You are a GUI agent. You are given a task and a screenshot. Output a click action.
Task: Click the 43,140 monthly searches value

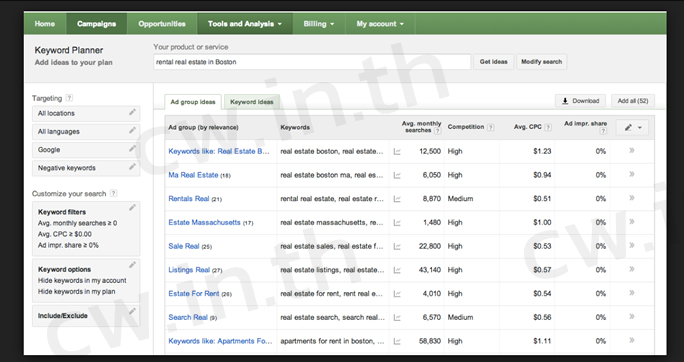point(430,270)
